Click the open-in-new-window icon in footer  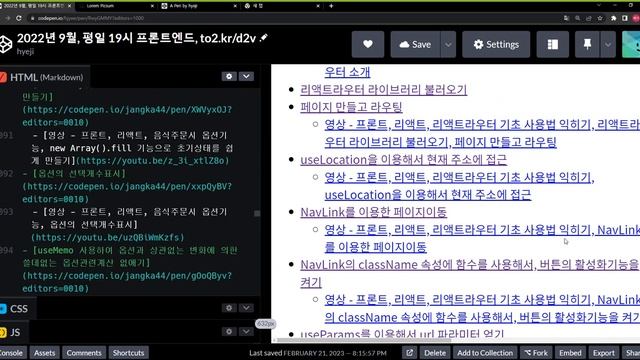point(409,353)
